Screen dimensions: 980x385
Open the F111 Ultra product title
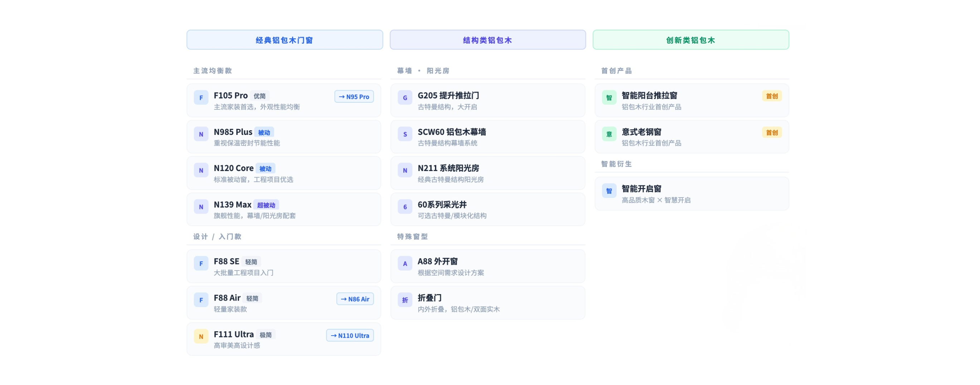pos(234,335)
